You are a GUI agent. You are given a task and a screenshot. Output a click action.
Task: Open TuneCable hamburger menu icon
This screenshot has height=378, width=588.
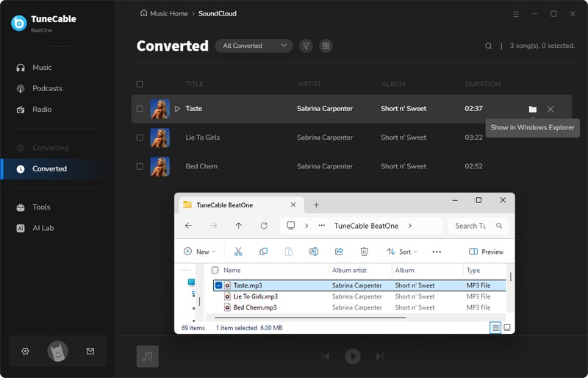516,14
